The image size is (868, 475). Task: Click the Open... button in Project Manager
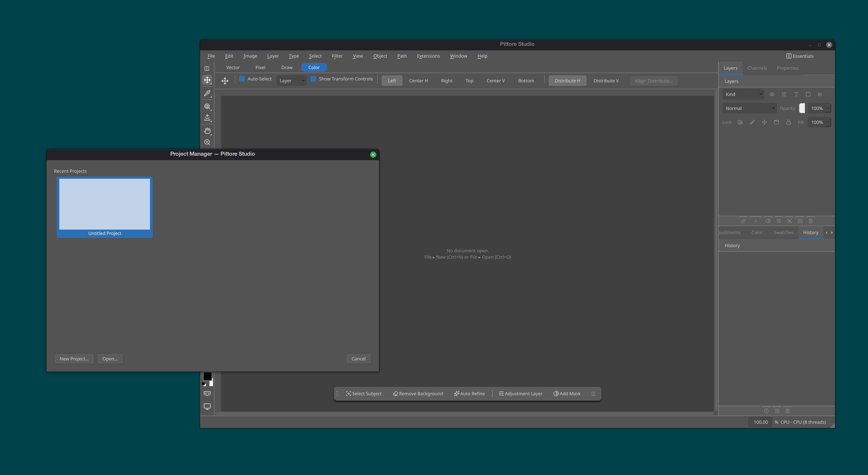[x=110, y=358]
